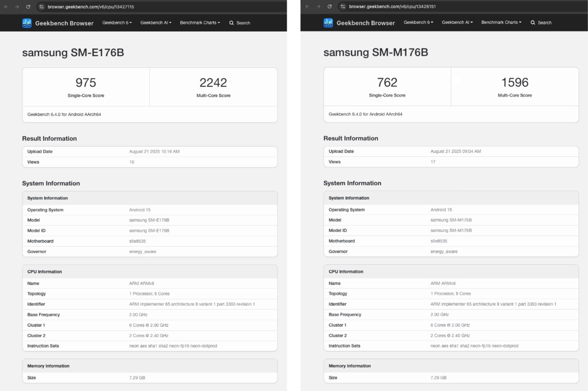
Task: Click multi-core score 1596
Action: tap(515, 82)
